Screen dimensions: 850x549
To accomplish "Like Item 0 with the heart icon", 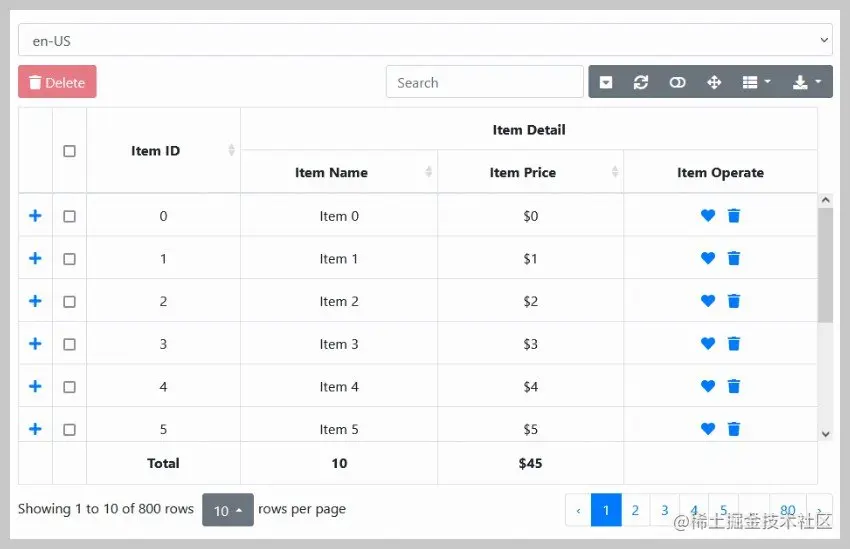I will (707, 216).
